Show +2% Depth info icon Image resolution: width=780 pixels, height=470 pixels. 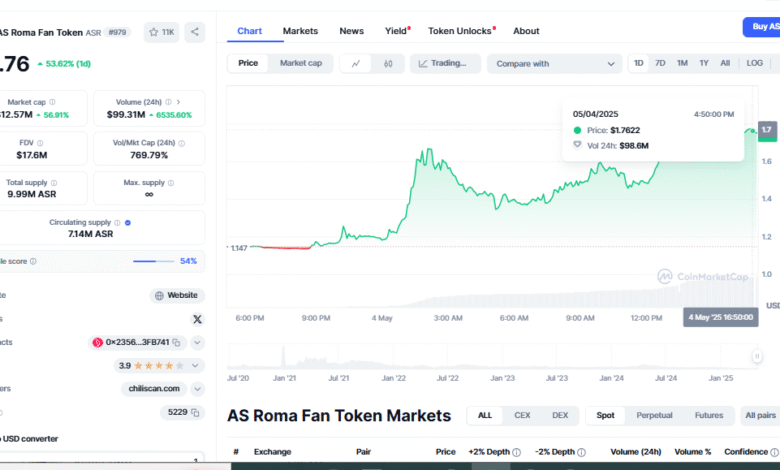[x=516, y=452]
